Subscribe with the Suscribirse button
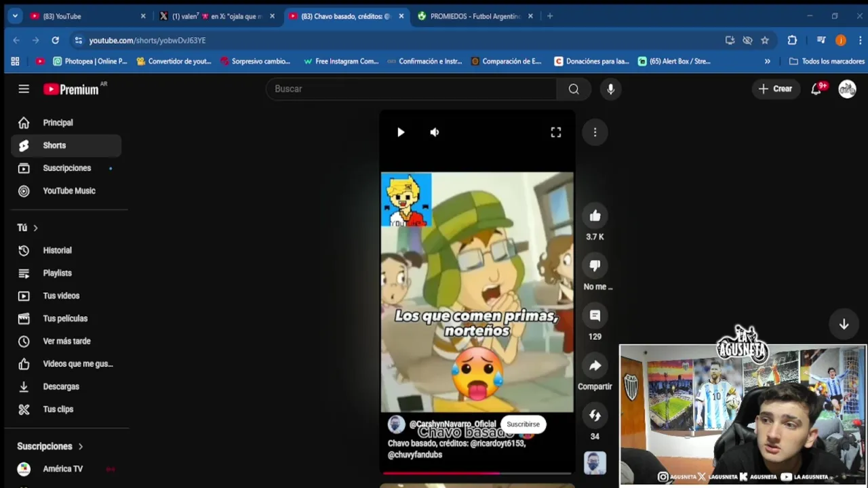868x488 pixels. pyautogui.click(x=523, y=424)
